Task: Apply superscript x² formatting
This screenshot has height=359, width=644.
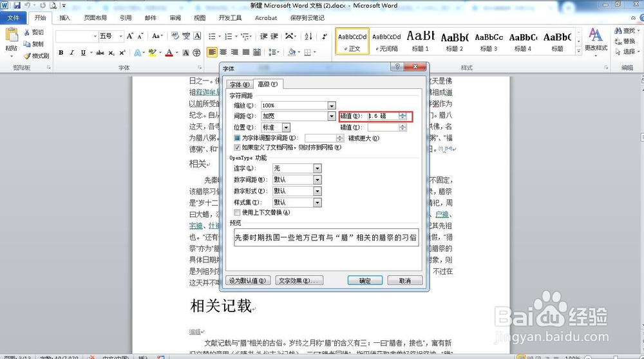Action: point(122,53)
